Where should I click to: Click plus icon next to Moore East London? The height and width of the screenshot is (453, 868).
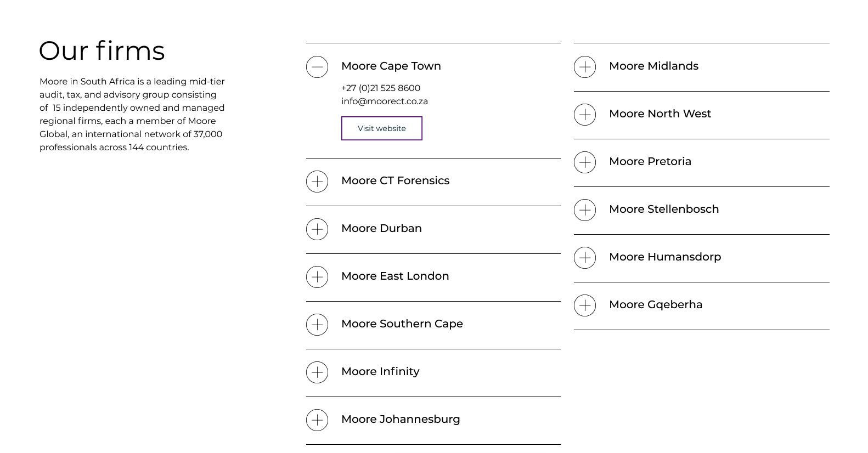317,277
